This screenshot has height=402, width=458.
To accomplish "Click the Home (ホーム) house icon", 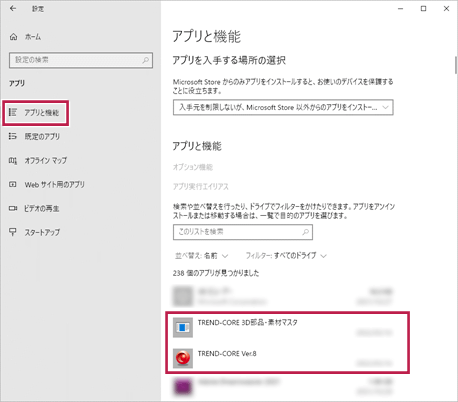I will point(13,37).
